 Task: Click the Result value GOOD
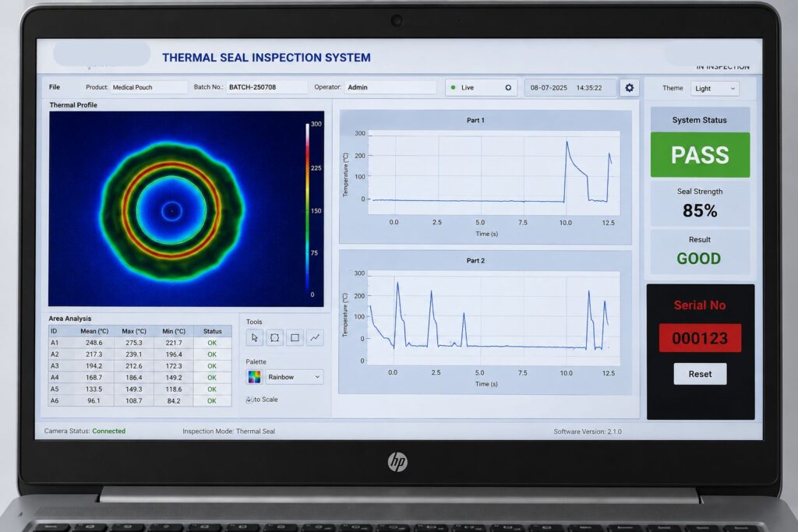pos(699,259)
